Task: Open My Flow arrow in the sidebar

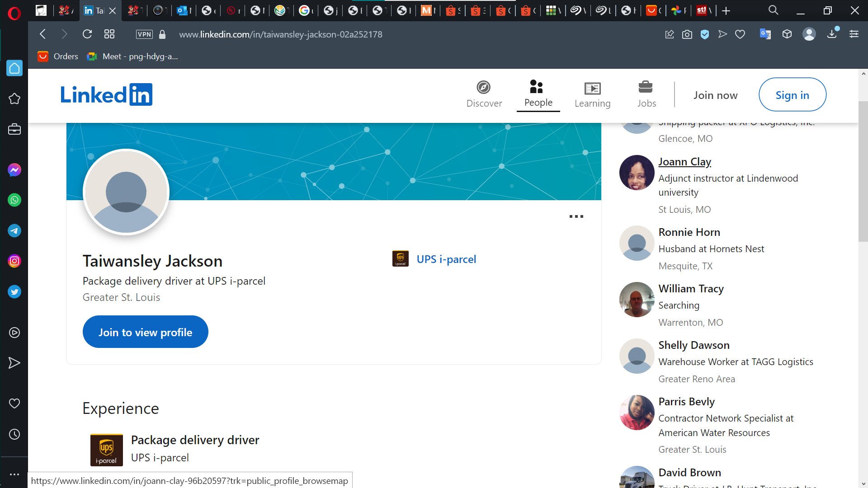Action: (x=14, y=363)
